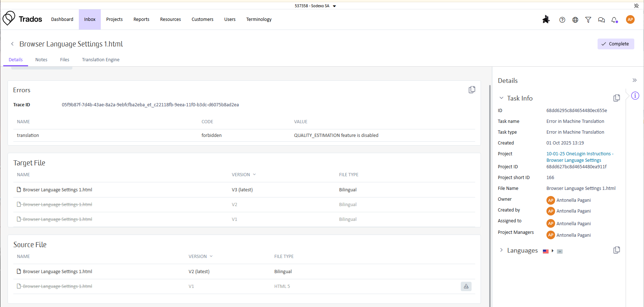The image size is (644, 307).
Task: Open the filter funnel icon
Action: [588, 20]
